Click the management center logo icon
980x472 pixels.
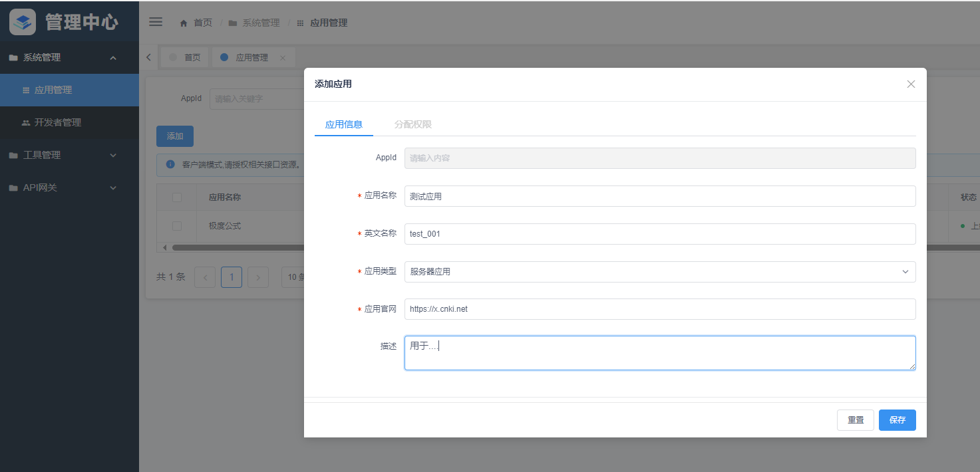(x=23, y=22)
